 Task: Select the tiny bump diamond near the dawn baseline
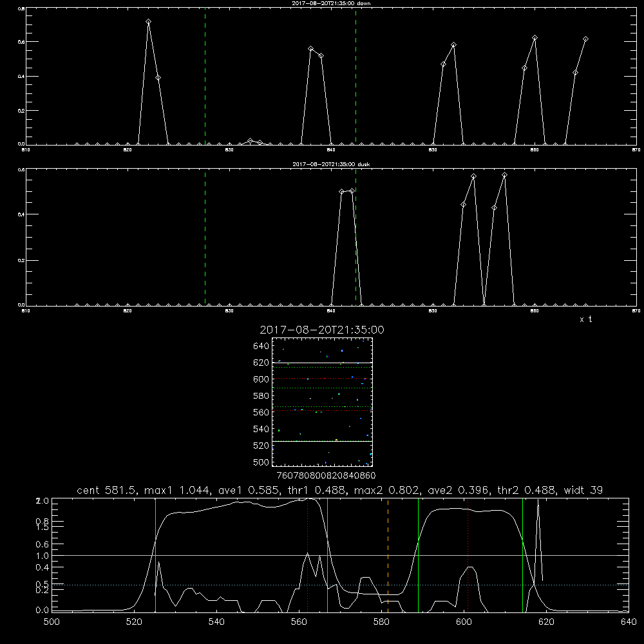[250, 141]
